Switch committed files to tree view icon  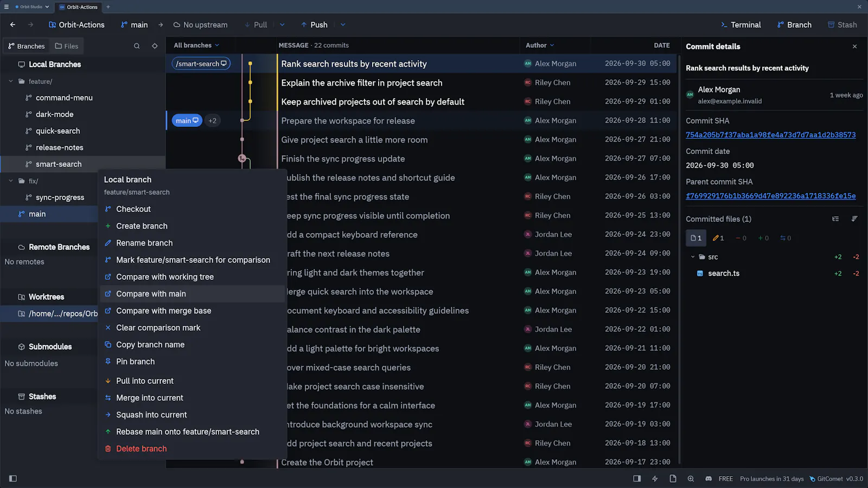pyautogui.click(x=835, y=219)
